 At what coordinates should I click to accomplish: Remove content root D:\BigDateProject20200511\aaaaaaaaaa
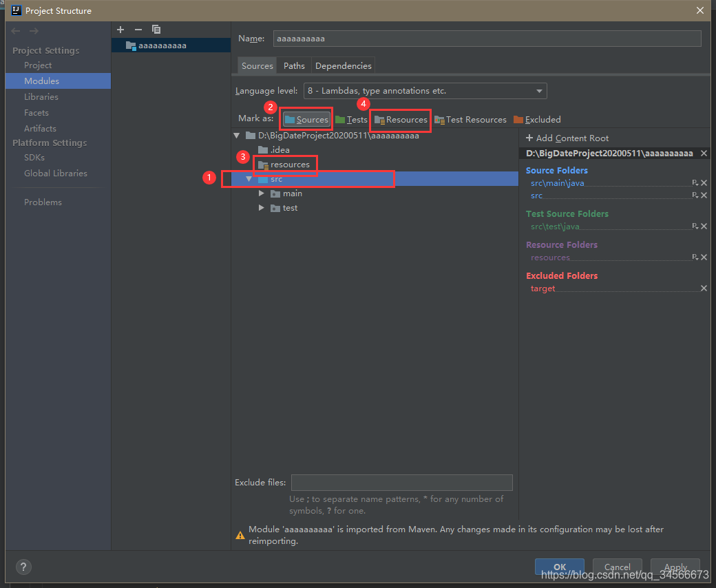point(704,154)
